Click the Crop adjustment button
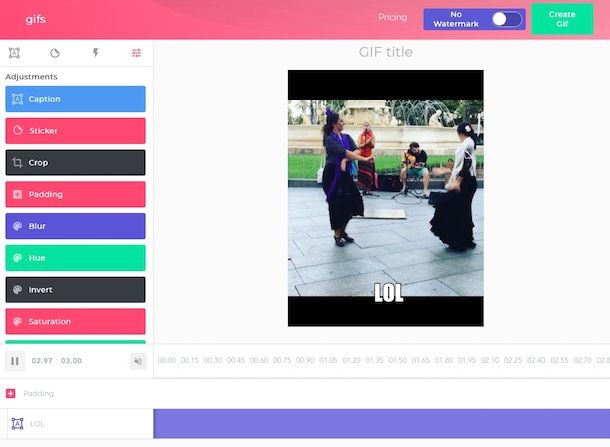The width and height of the screenshot is (610, 447). (75, 163)
